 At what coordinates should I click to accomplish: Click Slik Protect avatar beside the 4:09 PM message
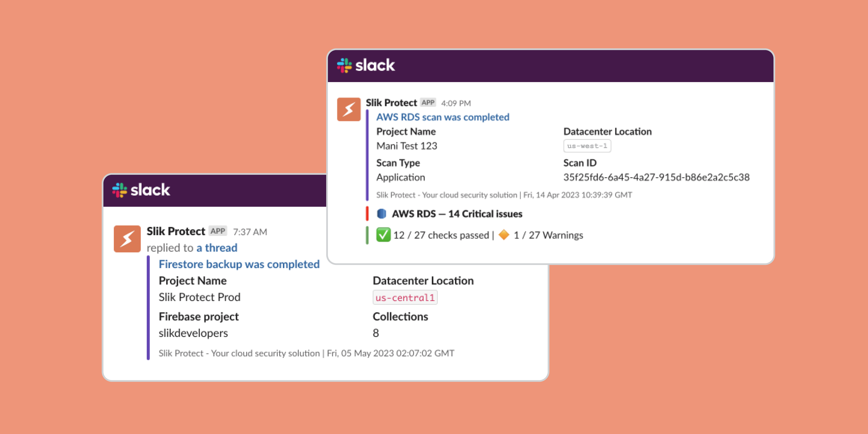349,109
